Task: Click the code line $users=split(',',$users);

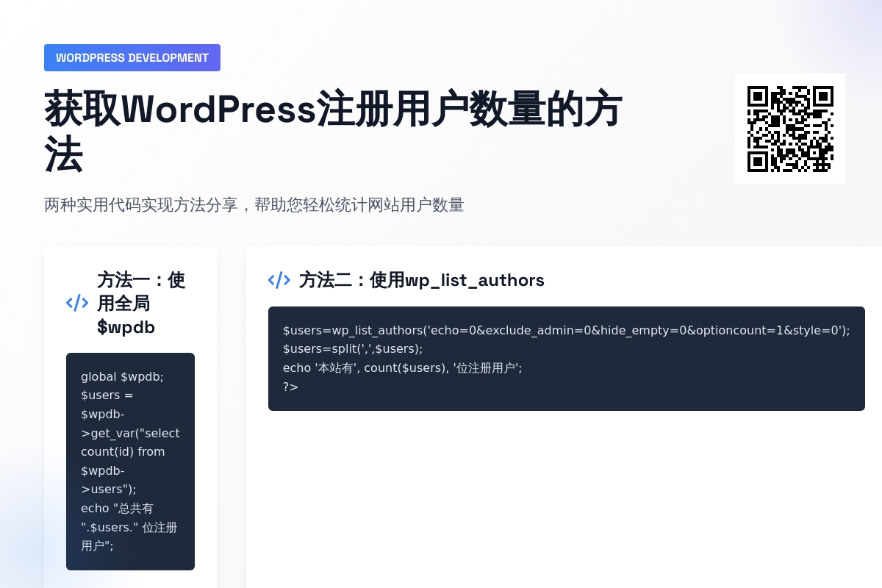Action: click(x=353, y=348)
